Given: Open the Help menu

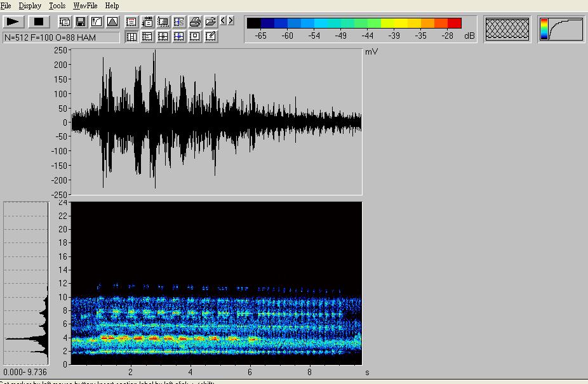Looking at the screenshot, I should [112, 6].
